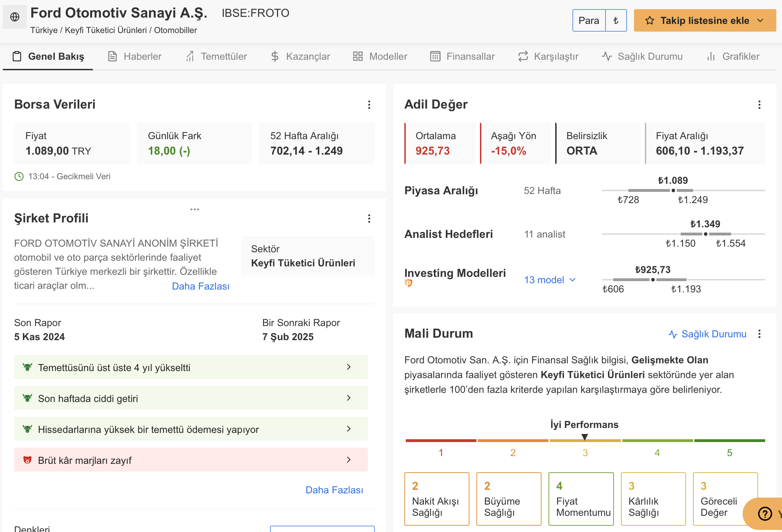Click the 52 Hafta Aralığı value box

coord(317,143)
